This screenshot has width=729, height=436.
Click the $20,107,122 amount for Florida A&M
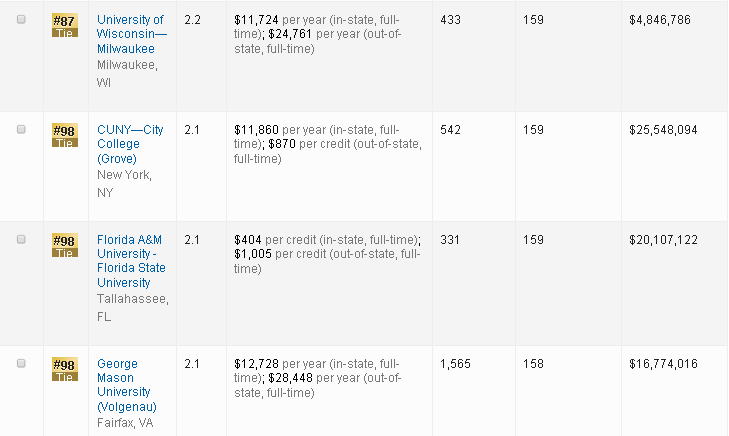click(x=663, y=240)
